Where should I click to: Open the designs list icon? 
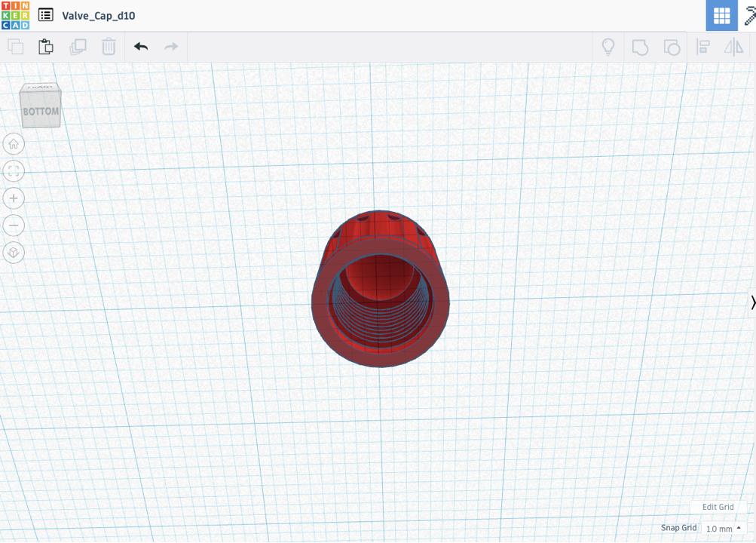pos(46,15)
